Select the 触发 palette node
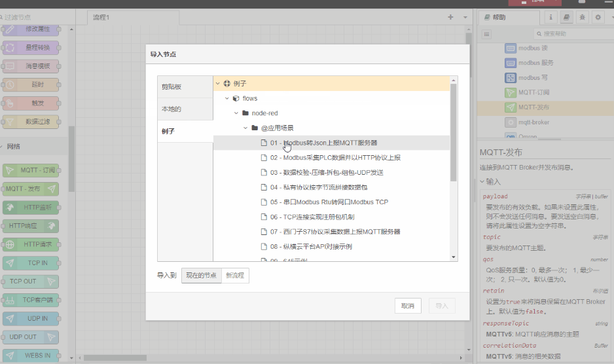 pos(31,103)
